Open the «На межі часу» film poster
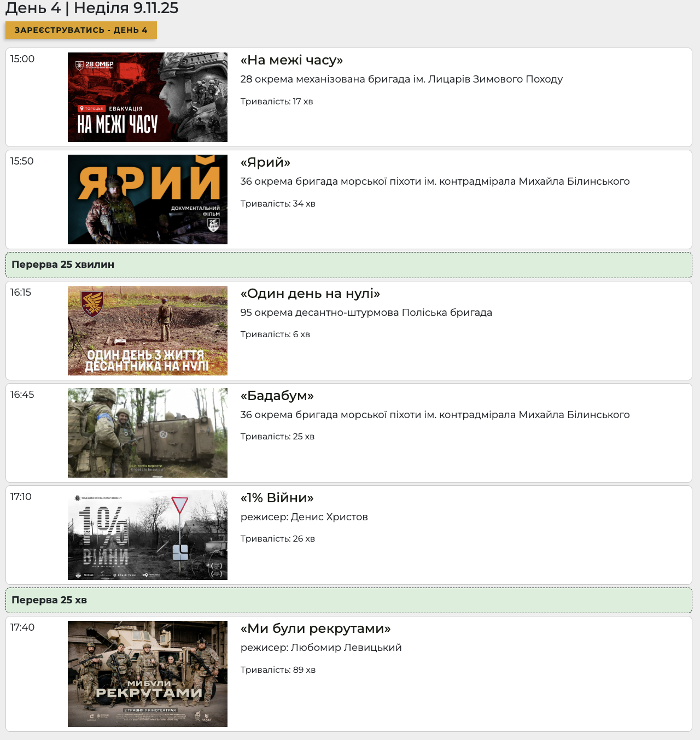Screen dimensions: 700x740 click(x=147, y=97)
